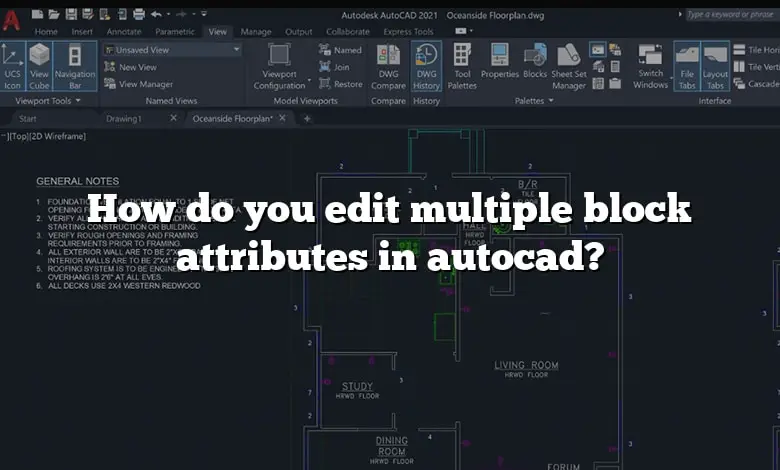Open the Tool Palettes panel
The width and height of the screenshot is (780, 470).
coord(462,65)
